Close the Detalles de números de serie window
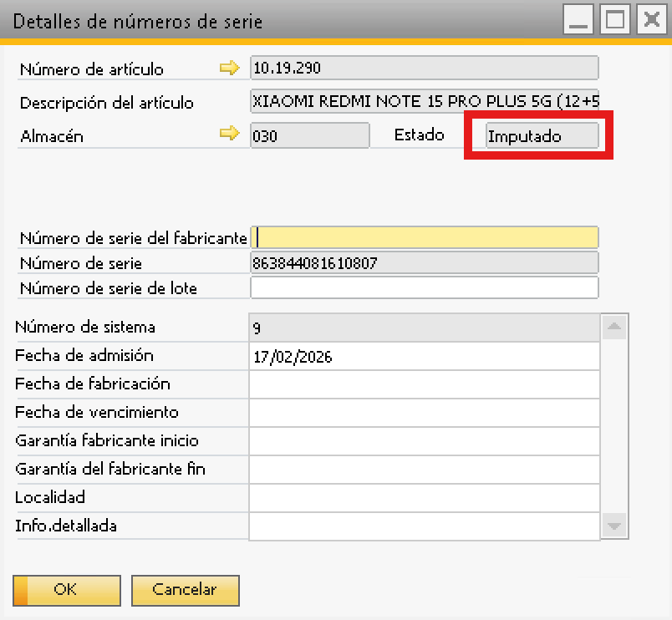Image resolution: width=672 pixels, height=620 pixels. [x=651, y=19]
